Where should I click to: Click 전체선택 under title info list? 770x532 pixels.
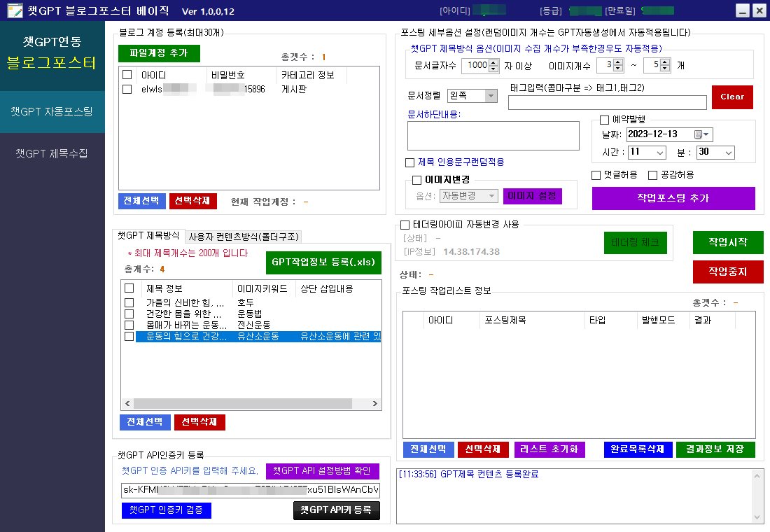(145, 423)
